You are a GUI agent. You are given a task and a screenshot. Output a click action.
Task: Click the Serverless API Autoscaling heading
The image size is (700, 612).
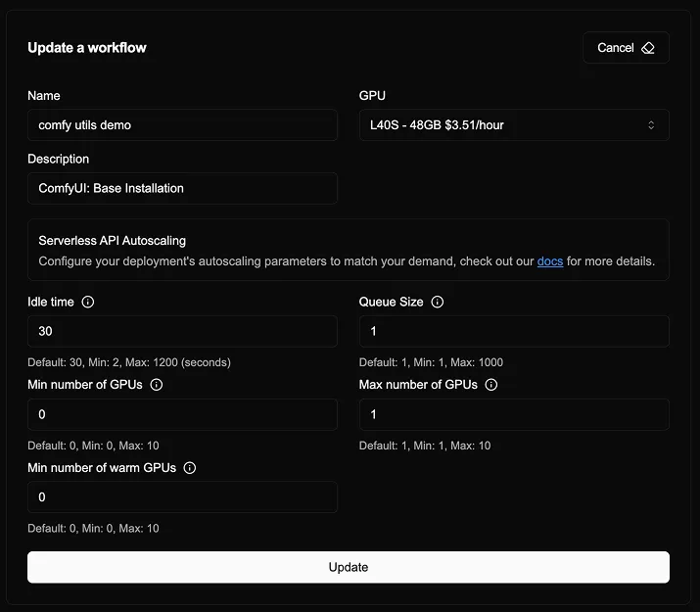click(x=112, y=240)
